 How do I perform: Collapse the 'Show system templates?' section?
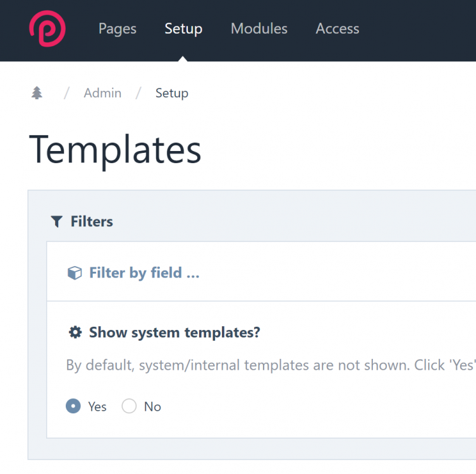tap(174, 332)
